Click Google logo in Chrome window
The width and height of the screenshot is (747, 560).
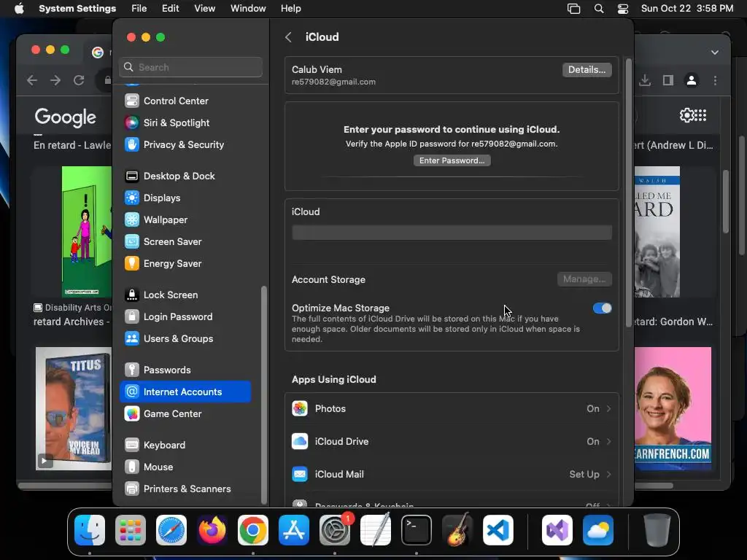point(65,117)
